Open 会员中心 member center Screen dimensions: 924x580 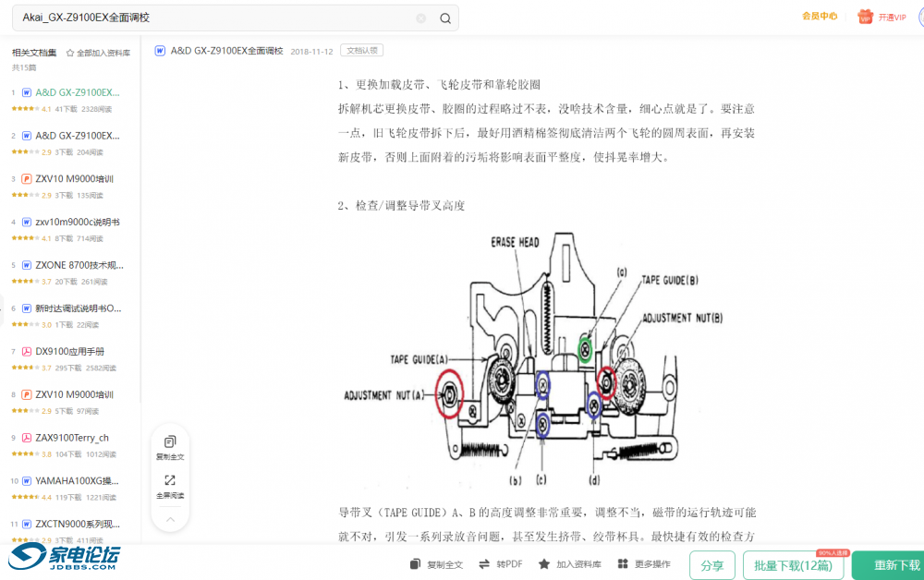coord(819,17)
